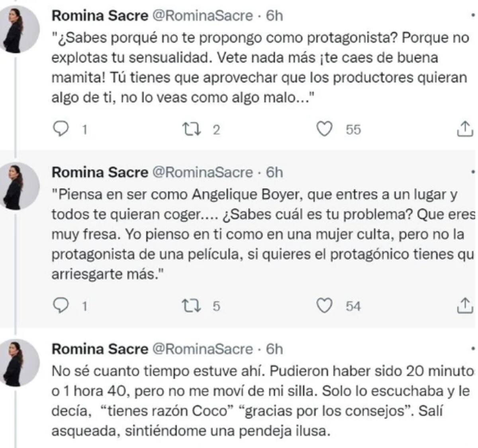Image resolution: width=478 pixels, height=448 pixels.
Task: Click the @RominaSacre handle on the second tweet
Action: tap(203, 172)
